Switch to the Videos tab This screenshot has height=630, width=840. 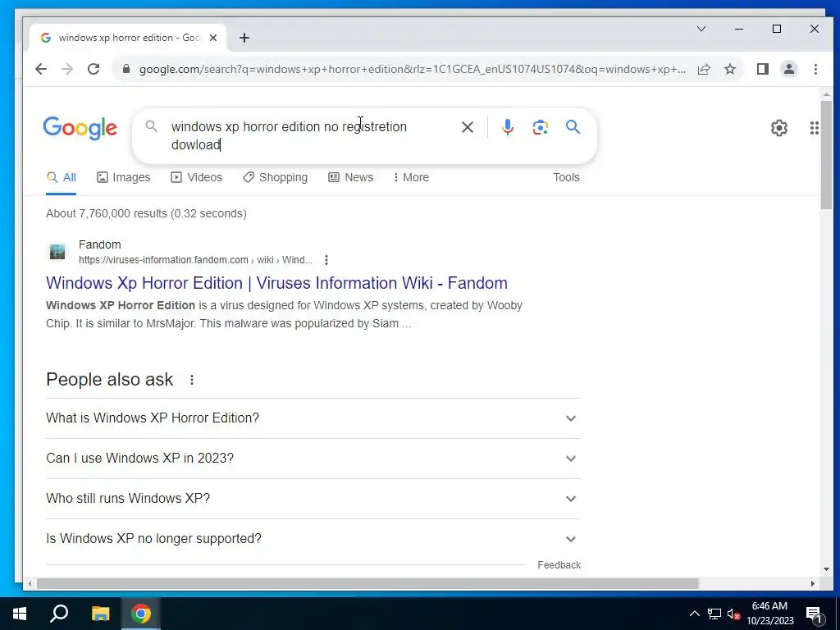(196, 177)
